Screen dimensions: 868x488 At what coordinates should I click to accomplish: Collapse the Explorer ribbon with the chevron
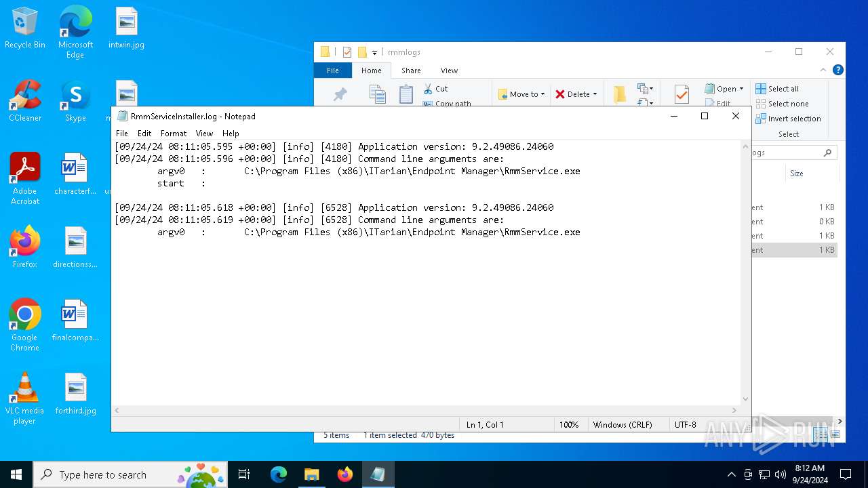coord(824,70)
